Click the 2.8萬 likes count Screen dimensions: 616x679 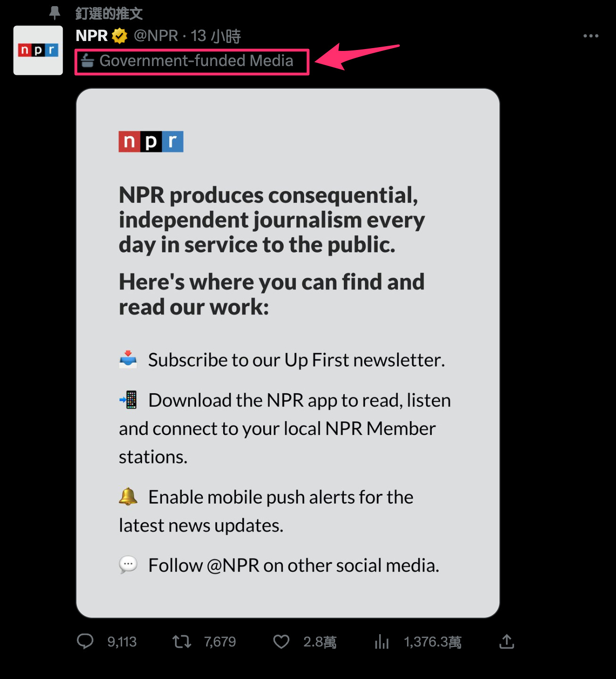coord(320,642)
